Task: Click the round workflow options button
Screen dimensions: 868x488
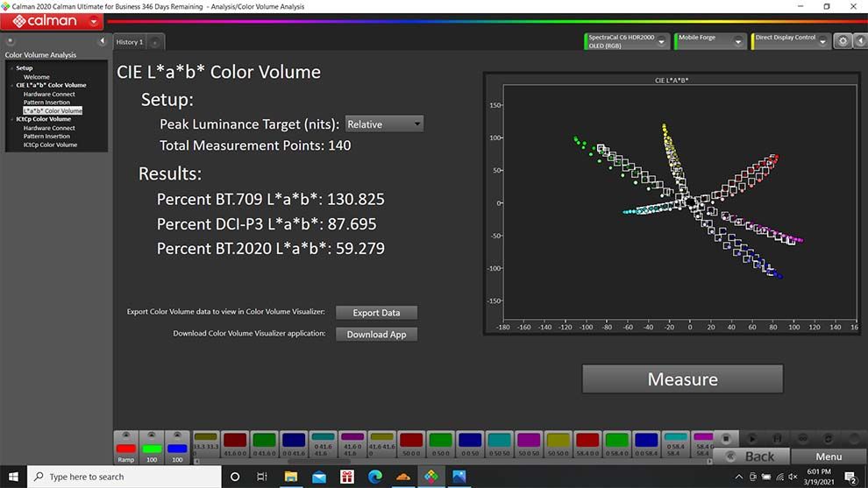Action: point(10,41)
